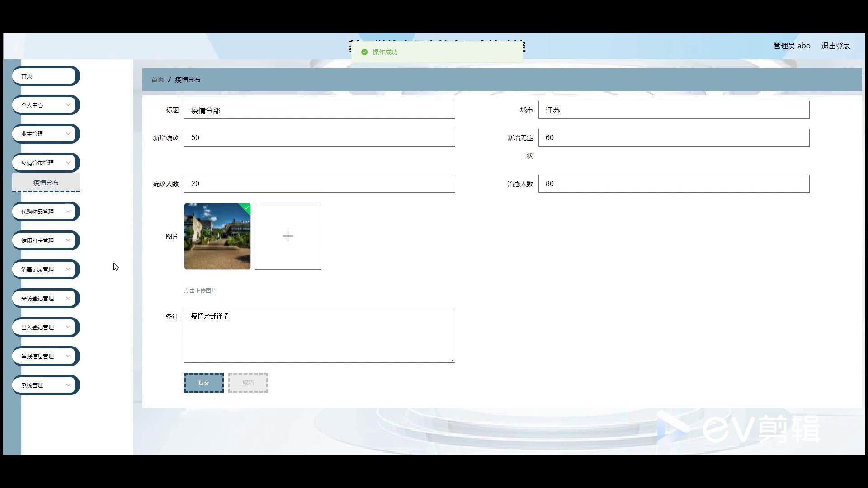The height and width of the screenshot is (488, 868).
Task: Click the green checkmark on uploaded image
Action: [247, 207]
